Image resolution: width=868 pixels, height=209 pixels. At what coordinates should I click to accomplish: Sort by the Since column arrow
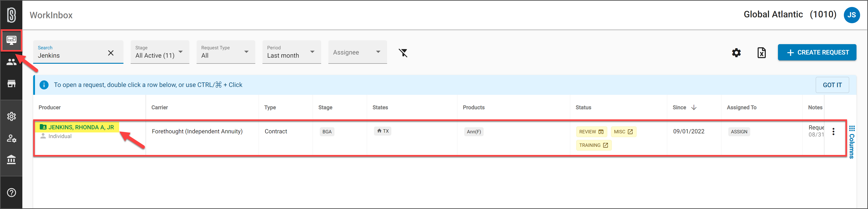[694, 107]
